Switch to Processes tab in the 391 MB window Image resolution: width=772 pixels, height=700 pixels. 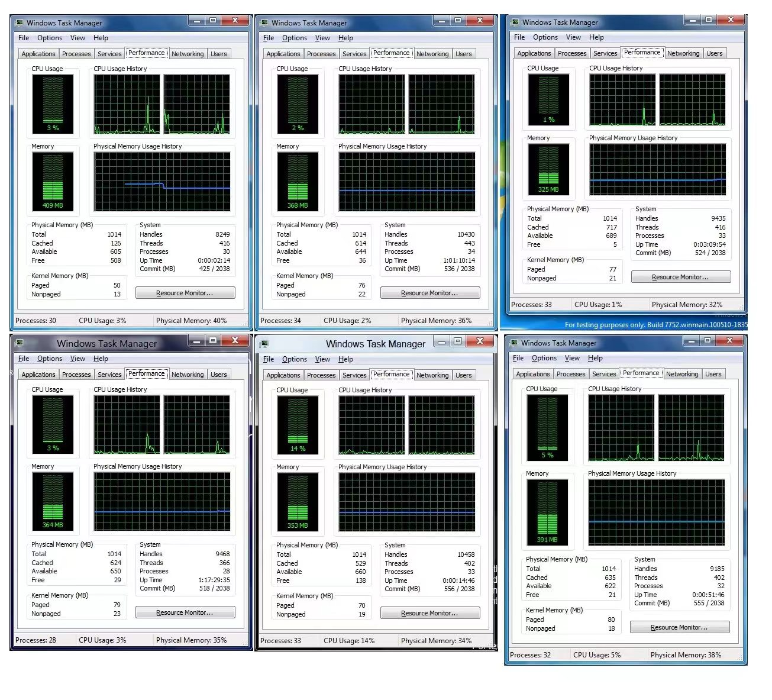[571, 374]
